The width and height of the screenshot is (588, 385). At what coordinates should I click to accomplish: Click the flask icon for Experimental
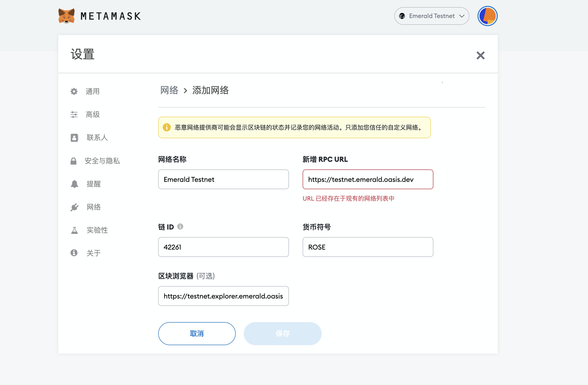click(74, 230)
